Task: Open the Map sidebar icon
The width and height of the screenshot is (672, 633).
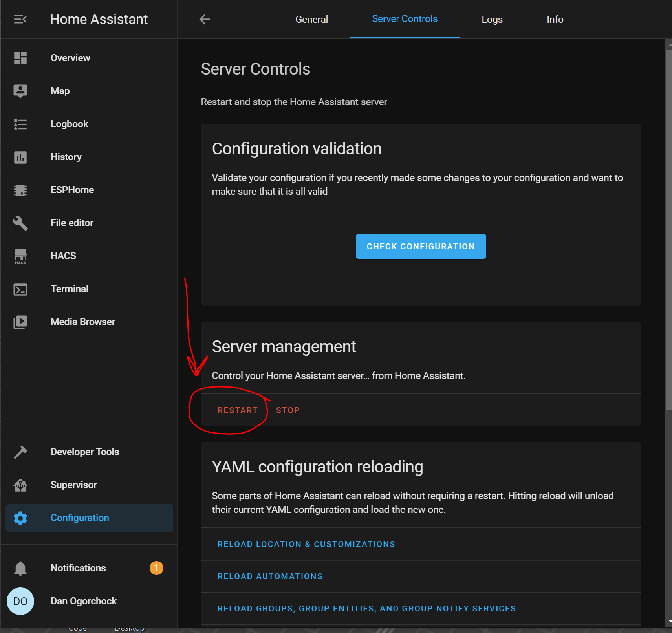Action: tap(20, 91)
